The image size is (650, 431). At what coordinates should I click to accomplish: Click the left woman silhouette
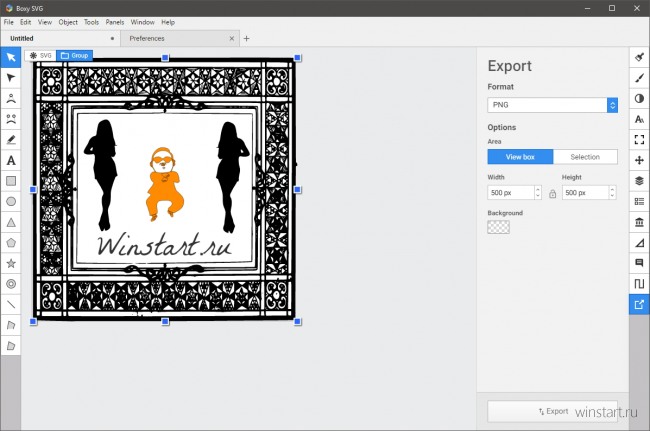coord(102,175)
